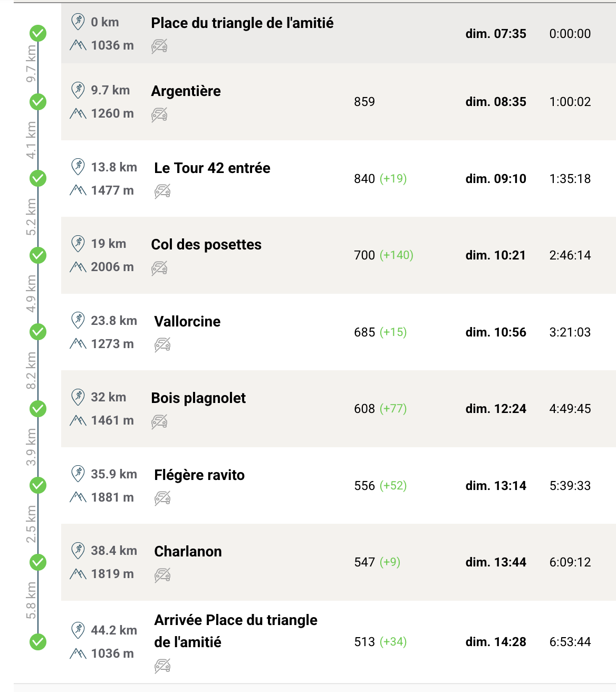Screen dimensions: 616x692
Task: Click the mountain elevation icon beside 2006 m
Action: (x=78, y=267)
